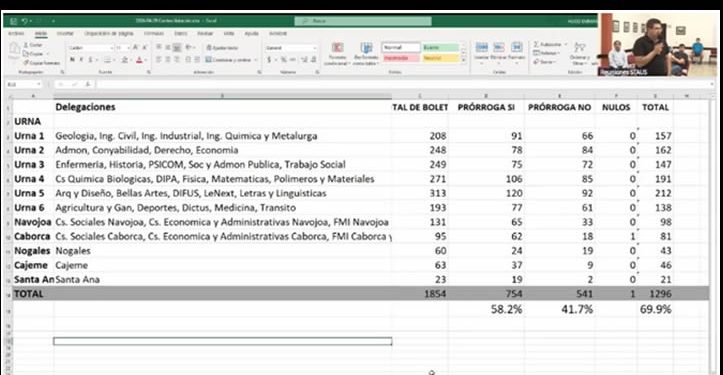The image size is (723, 375).
Task: Click Copiar formato paintbrush button
Action: 41,63
